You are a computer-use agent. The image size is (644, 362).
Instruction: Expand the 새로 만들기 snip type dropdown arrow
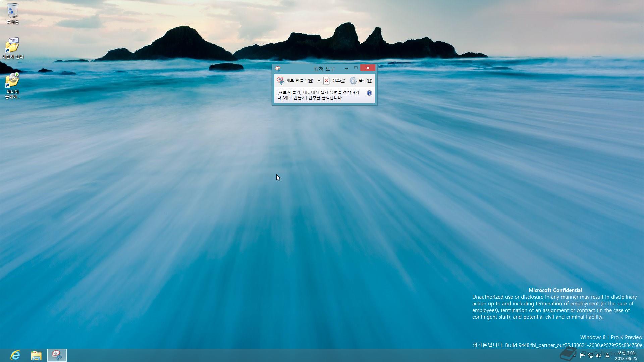tap(319, 81)
